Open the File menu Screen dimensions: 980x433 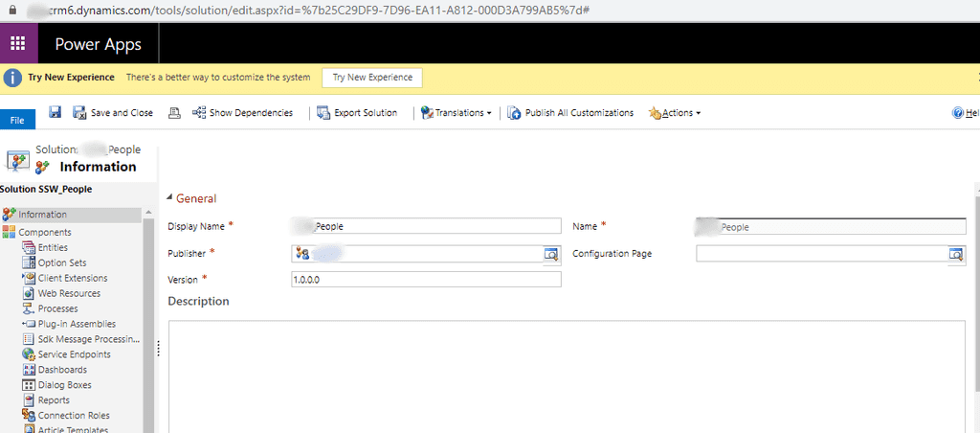pos(17,120)
